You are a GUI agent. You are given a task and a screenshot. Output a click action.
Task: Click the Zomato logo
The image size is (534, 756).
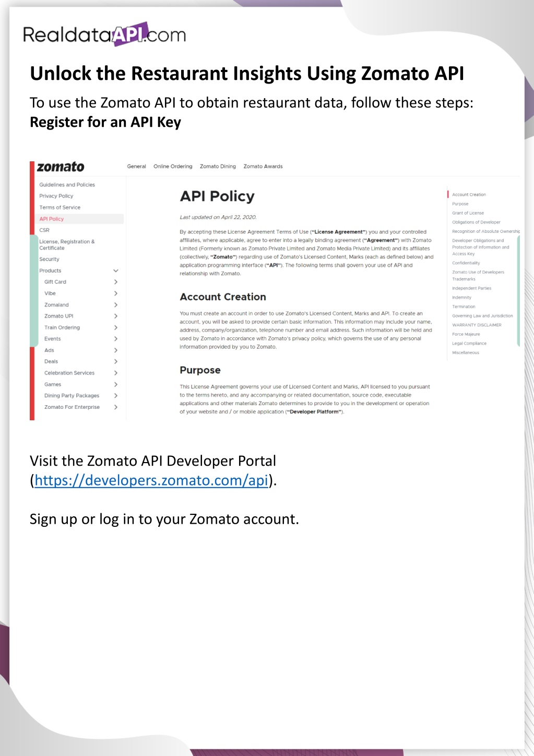[61, 167]
